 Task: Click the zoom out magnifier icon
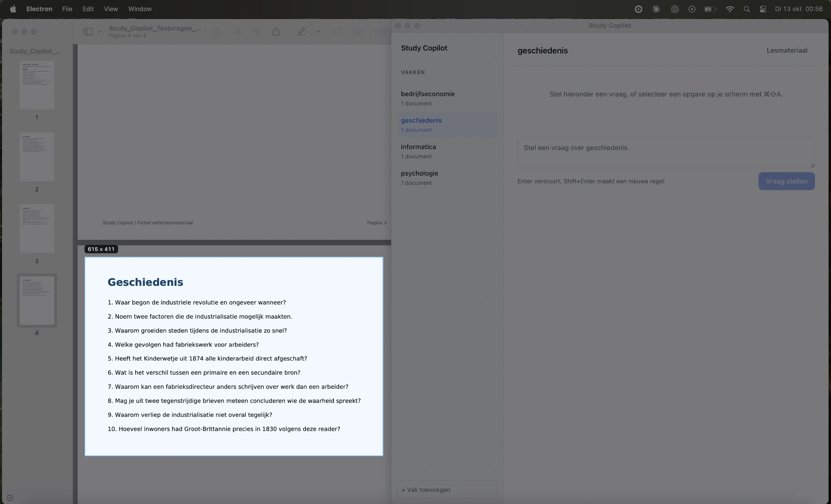[x=238, y=32]
